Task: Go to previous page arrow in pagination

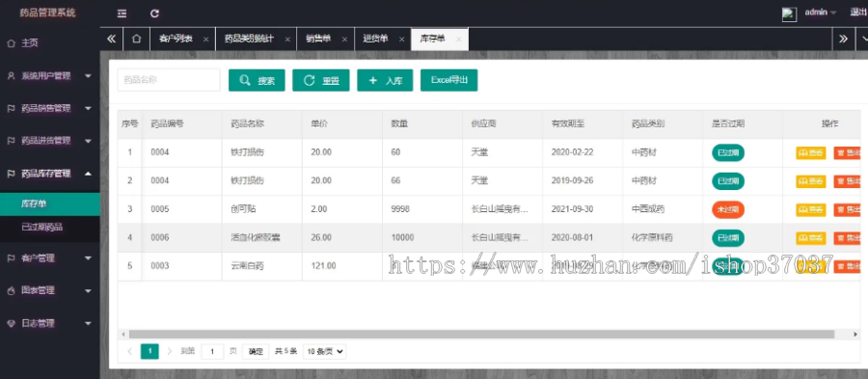Action: [130, 351]
